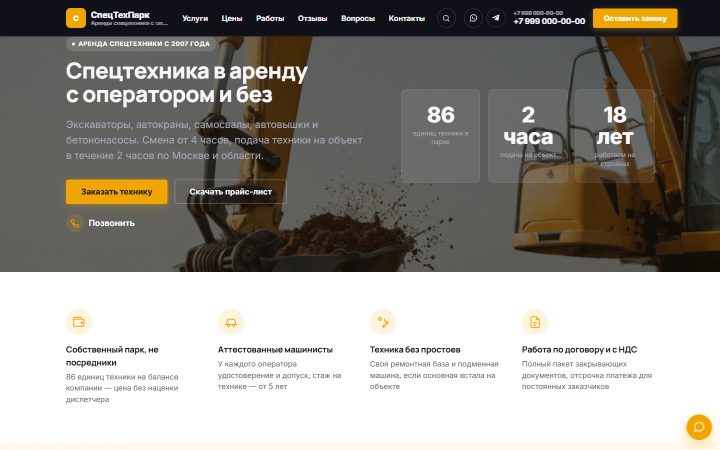Click wrench icon above Техника без простоев

pos(383,322)
